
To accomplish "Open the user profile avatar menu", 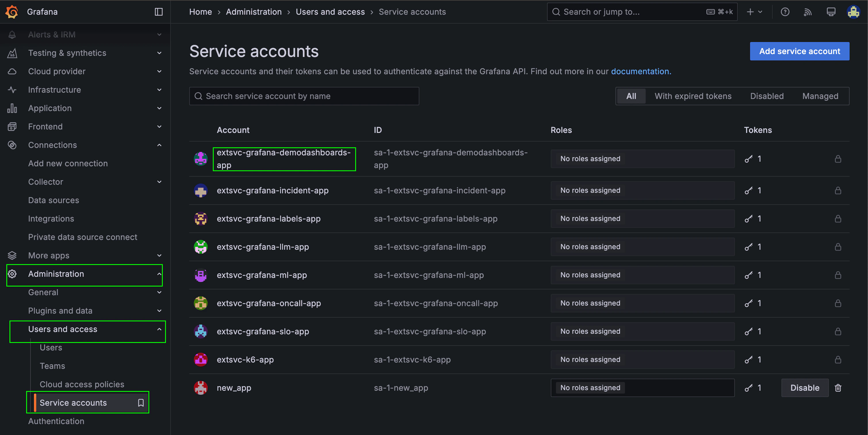I will (853, 12).
